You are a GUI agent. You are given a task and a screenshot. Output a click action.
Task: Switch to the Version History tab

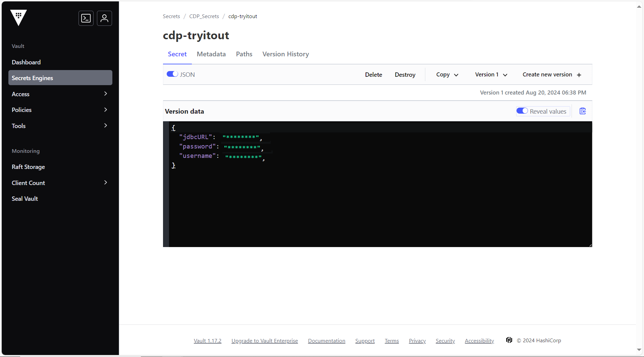pos(286,54)
